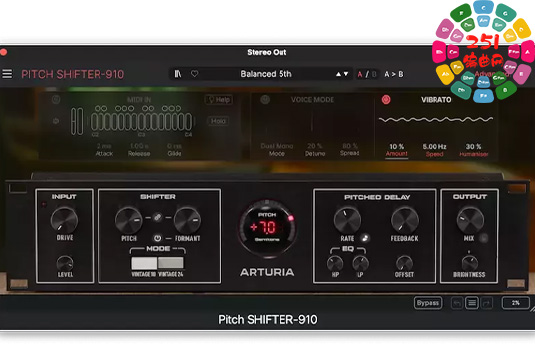Close the plugin window red button

coord(3,52)
